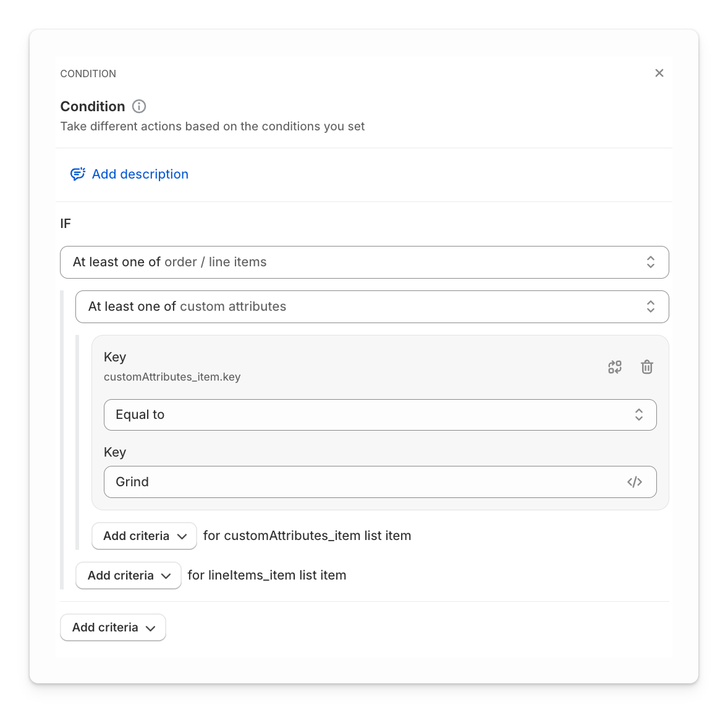Expand Add criteria for lineItems_item list item
Viewport: 728px width, 713px height.
128,575
